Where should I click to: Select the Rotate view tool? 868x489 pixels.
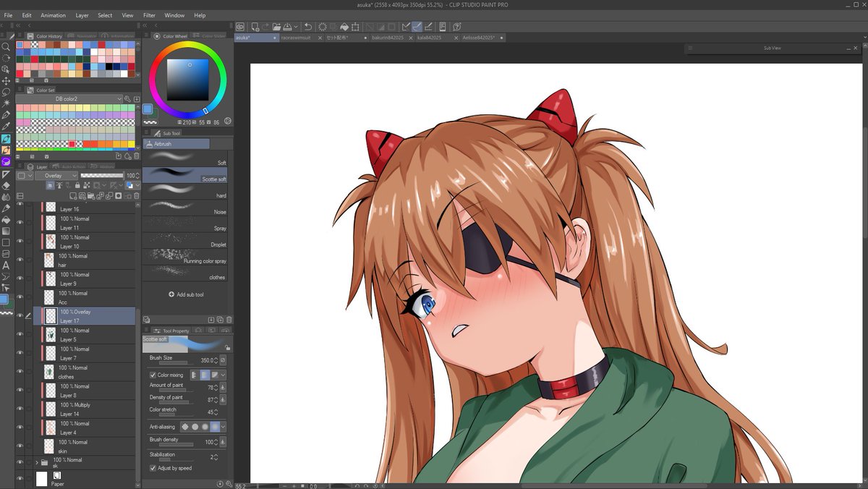tap(6, 58)
